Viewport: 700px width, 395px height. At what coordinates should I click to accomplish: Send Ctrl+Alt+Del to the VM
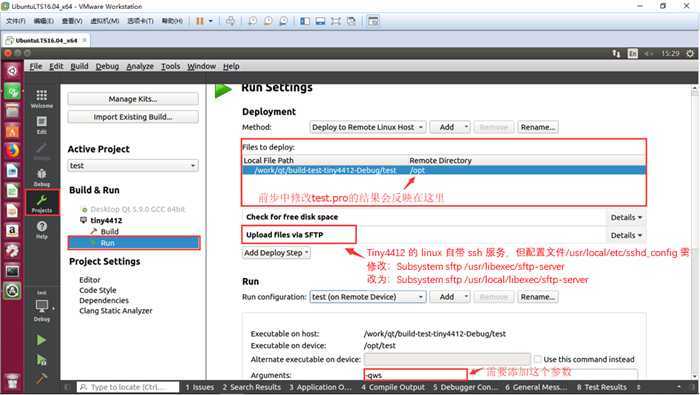pyautogui.click(x=230, y=21)
